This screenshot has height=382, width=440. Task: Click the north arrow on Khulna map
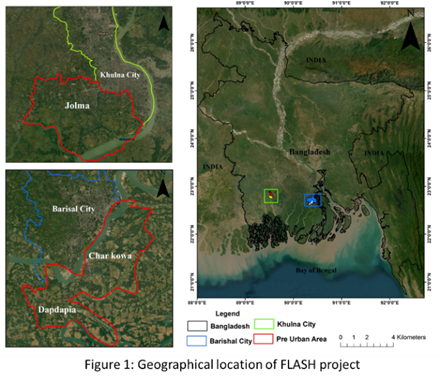163,23
